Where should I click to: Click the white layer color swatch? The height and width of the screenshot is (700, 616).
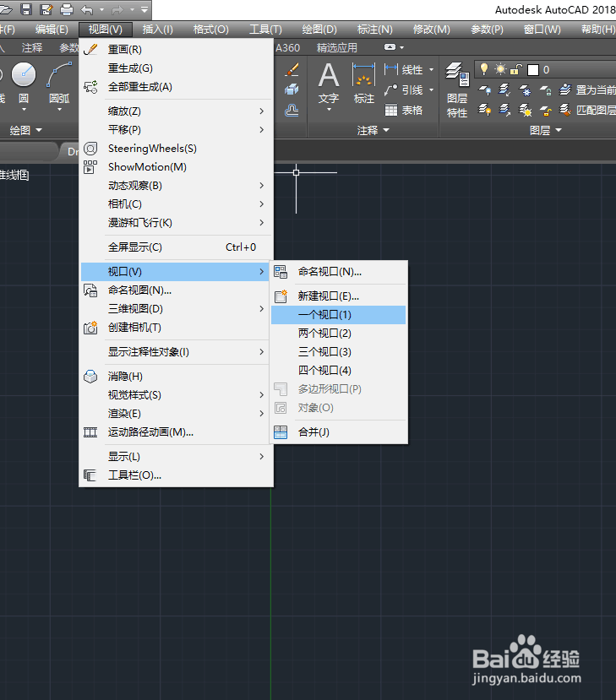(x=533, y=69)
